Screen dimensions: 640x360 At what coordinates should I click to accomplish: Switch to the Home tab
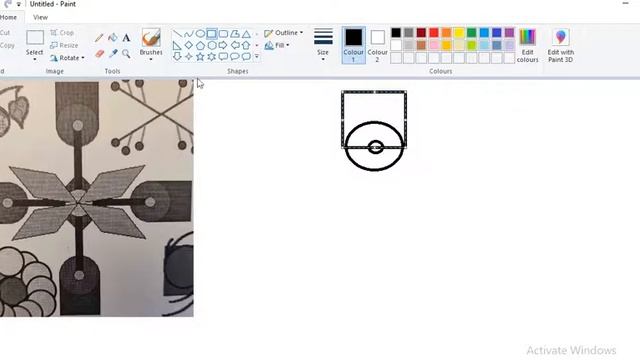coord(9,17)
